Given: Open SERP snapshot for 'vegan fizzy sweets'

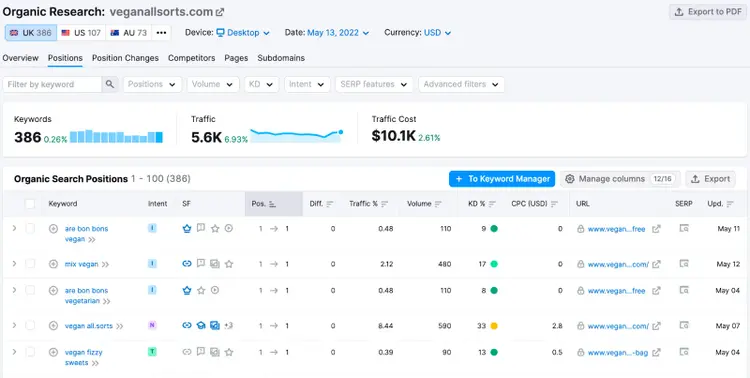Looking at the screenshot, I should tap(684, 352).
